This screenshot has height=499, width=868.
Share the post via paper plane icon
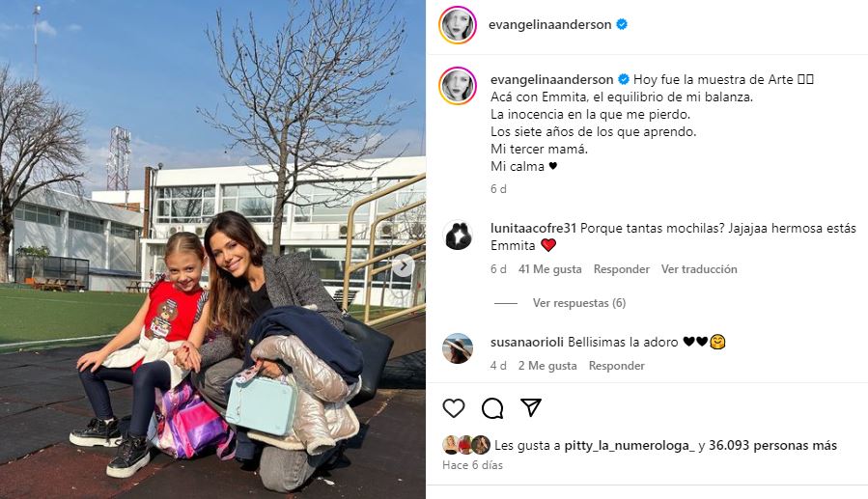[531, 407]
